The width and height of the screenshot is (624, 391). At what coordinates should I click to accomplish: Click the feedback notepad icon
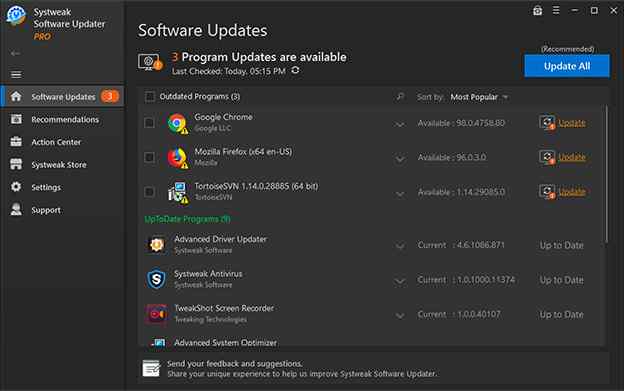coord(151,368)
